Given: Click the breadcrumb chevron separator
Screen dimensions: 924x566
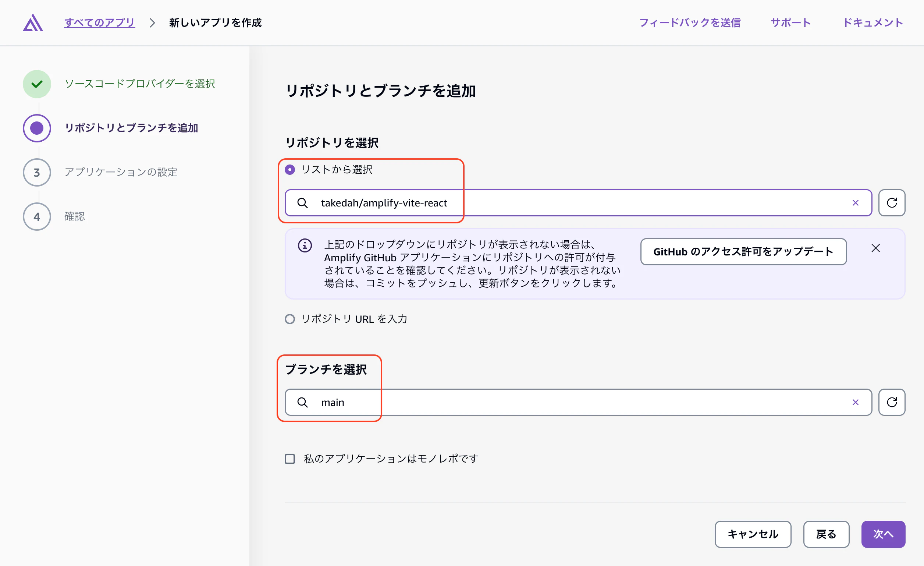Looking at the screenshot, I should coord(152,23).
